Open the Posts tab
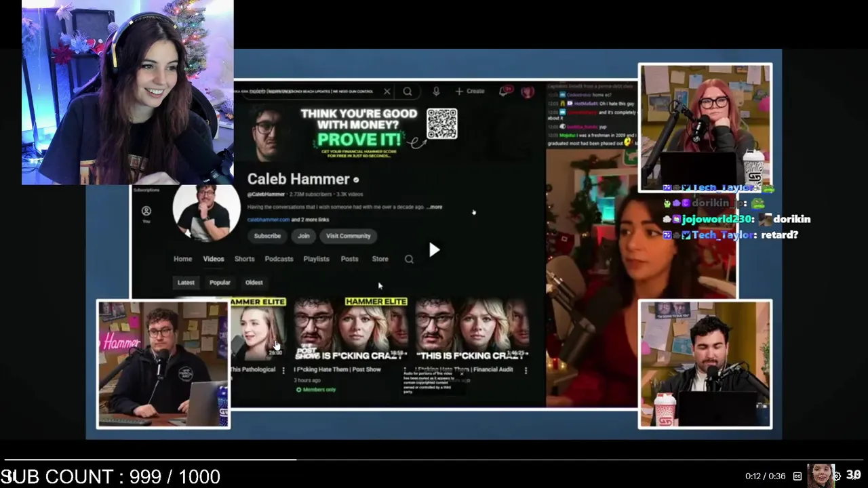Viewport: 868px width, 488px height. 349,259
